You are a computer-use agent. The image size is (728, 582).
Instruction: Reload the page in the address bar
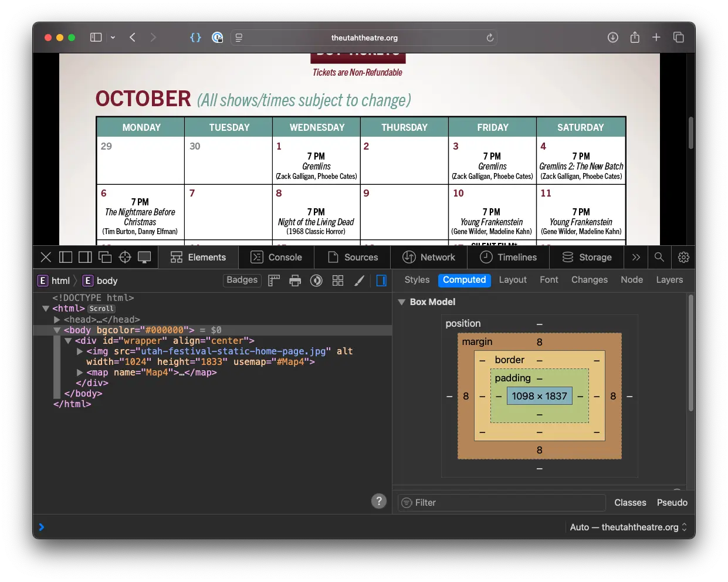[490, 38]
